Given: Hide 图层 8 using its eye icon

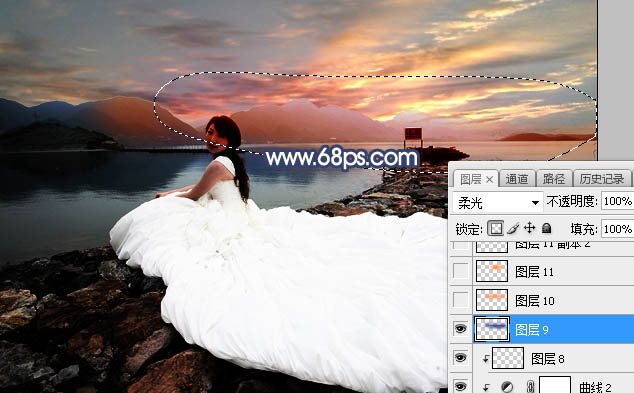Looking at the screenshot, I should (x=460, y=358).
